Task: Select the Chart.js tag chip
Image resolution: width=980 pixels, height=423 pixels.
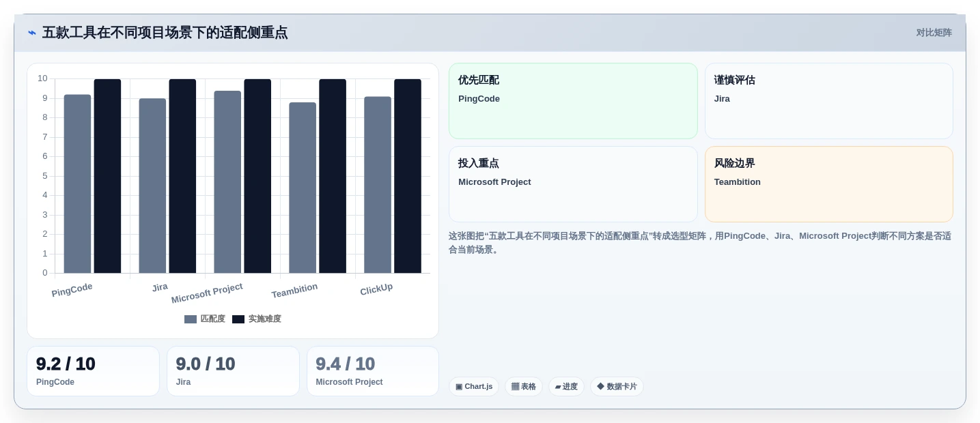Action: pos(474,387)
